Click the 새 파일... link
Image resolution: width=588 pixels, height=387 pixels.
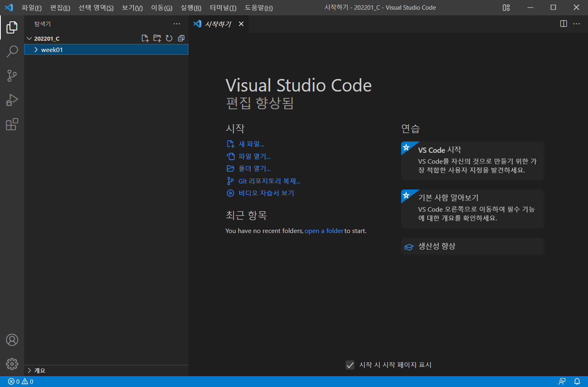point(251,144)
